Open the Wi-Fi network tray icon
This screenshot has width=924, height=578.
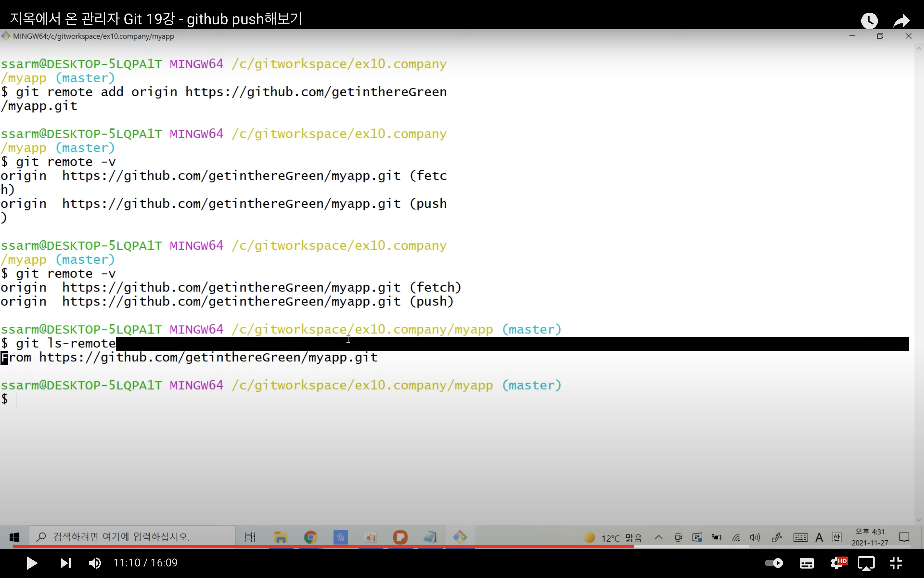click(x=736, y=538)
